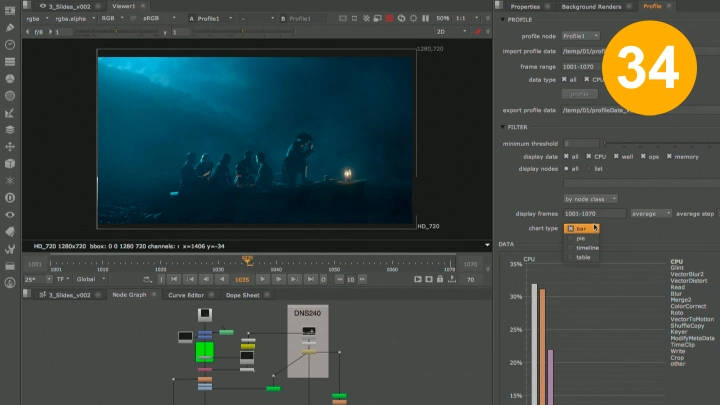Toggle the viewer lock icon

tap(440, 279)
